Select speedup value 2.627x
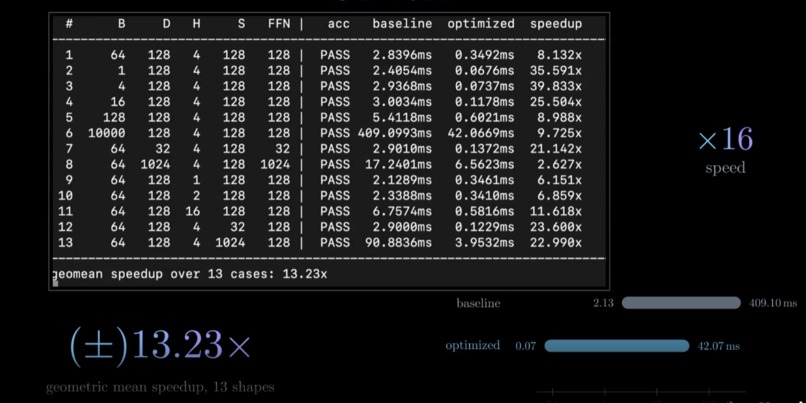Screen dimensions: 806x403 coord(560,164)
